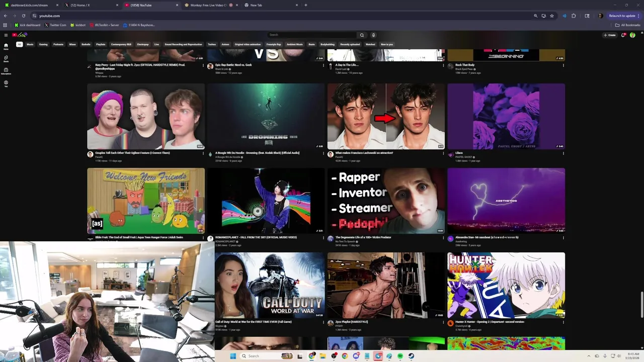Open options for Hunter X Hunter video
The height and width of the screenshot is (362, 644).
(x=563, y=322)
